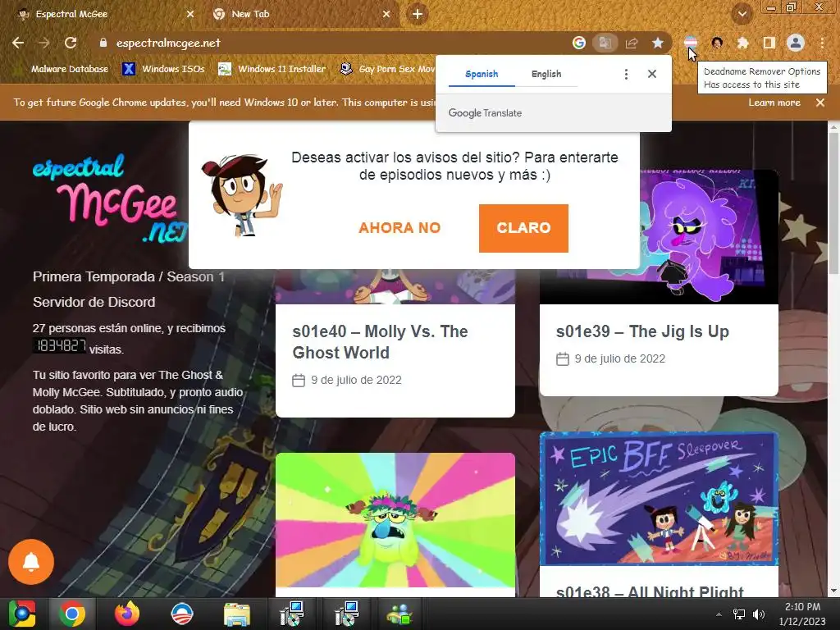This screenshot has height=630, width=840.
Task: Open Windows ISOs bookmark
Action: [x=163, y=69]
